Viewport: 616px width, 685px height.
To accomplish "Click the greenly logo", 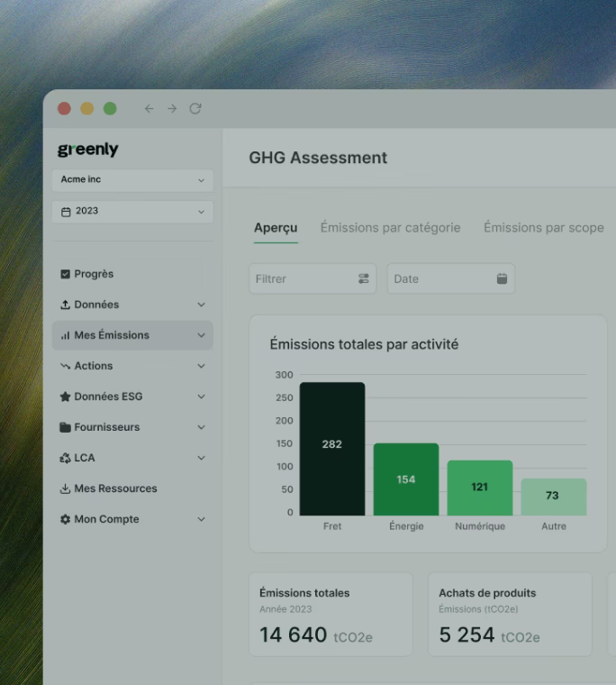I will 87,150.
